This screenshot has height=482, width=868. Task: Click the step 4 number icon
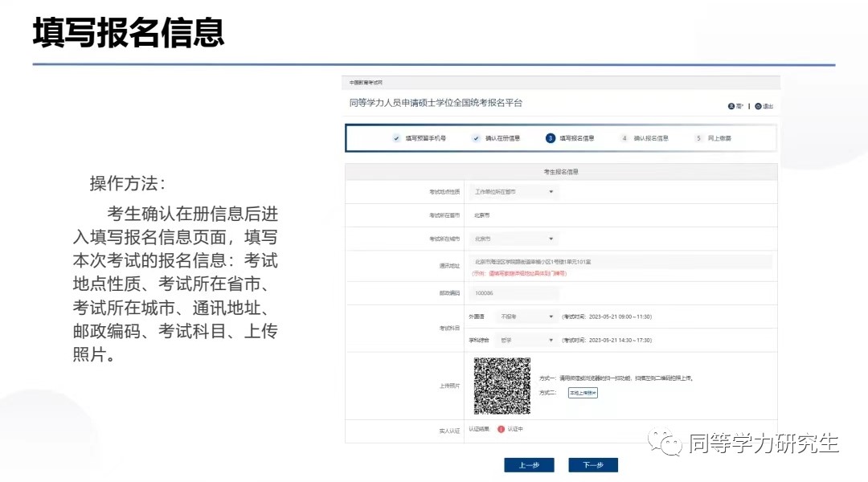(x=624, y=138)
